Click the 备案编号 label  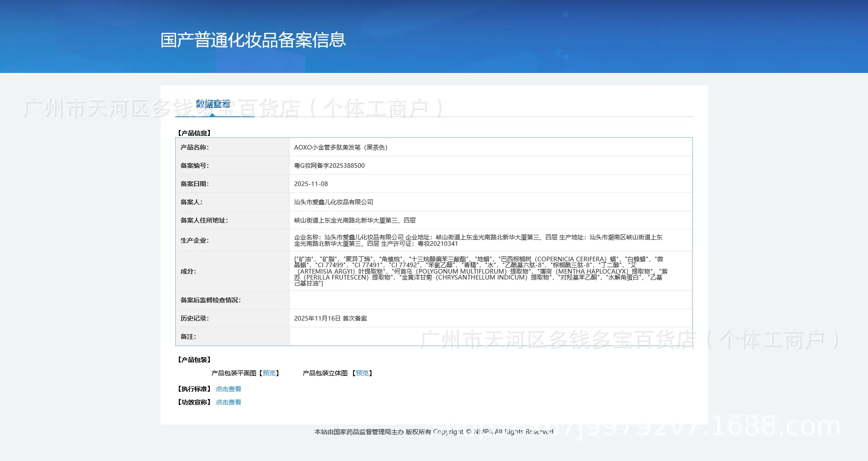click(x=194, y=166)
